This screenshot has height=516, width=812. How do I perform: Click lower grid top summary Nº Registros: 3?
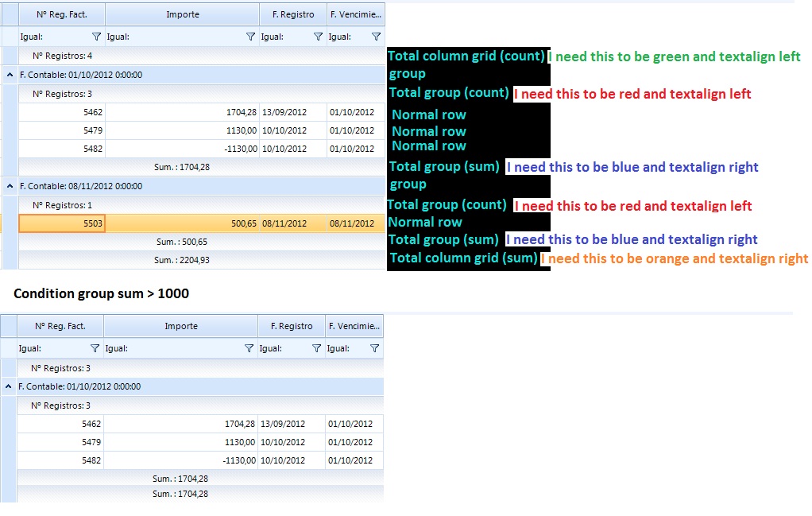tap(60, 368)
